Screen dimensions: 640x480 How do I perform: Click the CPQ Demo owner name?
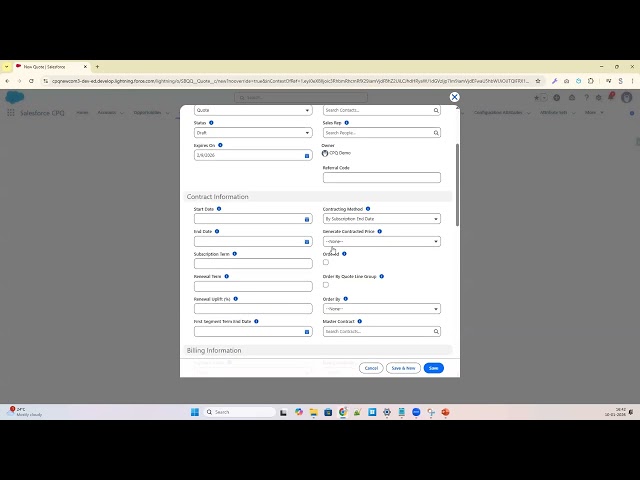tap(340, 153)
